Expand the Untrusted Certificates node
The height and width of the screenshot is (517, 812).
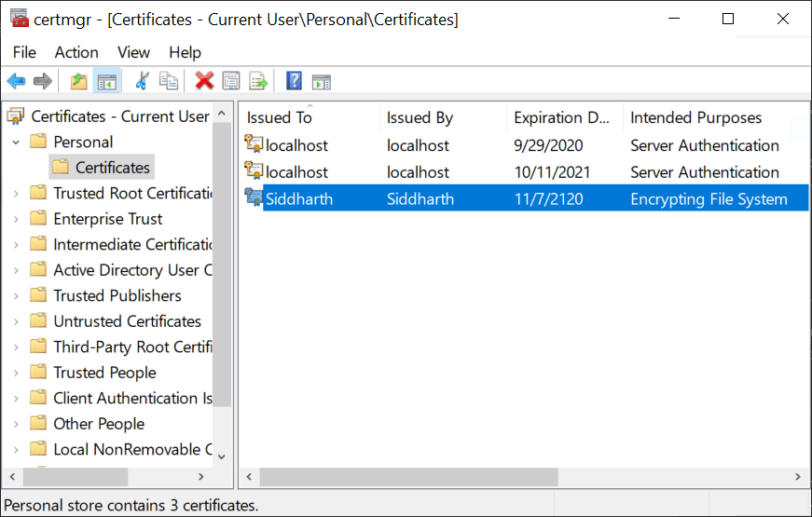[16, 321]
